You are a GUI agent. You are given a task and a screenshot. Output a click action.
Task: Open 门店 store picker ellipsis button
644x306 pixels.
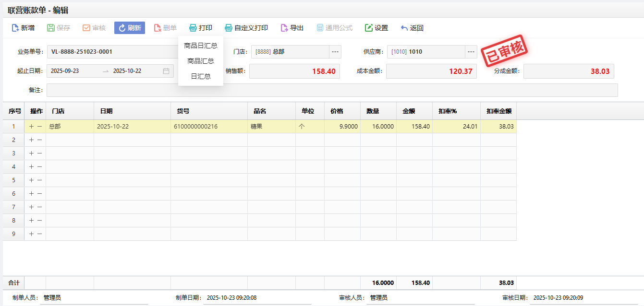[335, 52]
